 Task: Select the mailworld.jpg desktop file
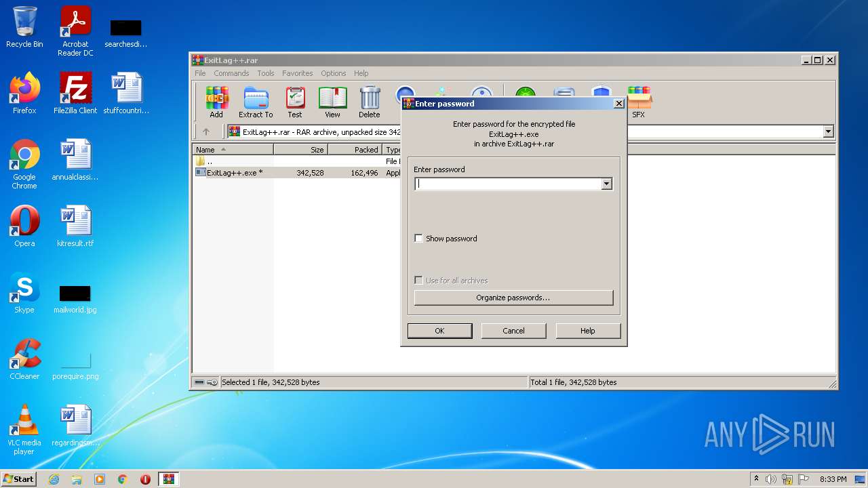tap(75, 298)
